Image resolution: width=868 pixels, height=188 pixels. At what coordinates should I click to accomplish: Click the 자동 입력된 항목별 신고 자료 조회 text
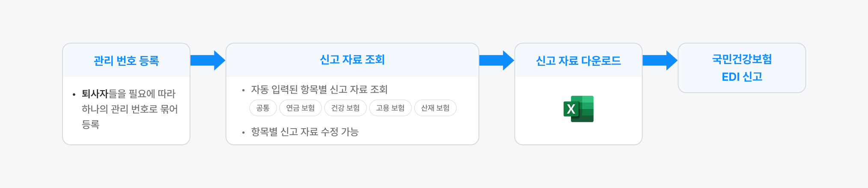click(319, 90)
